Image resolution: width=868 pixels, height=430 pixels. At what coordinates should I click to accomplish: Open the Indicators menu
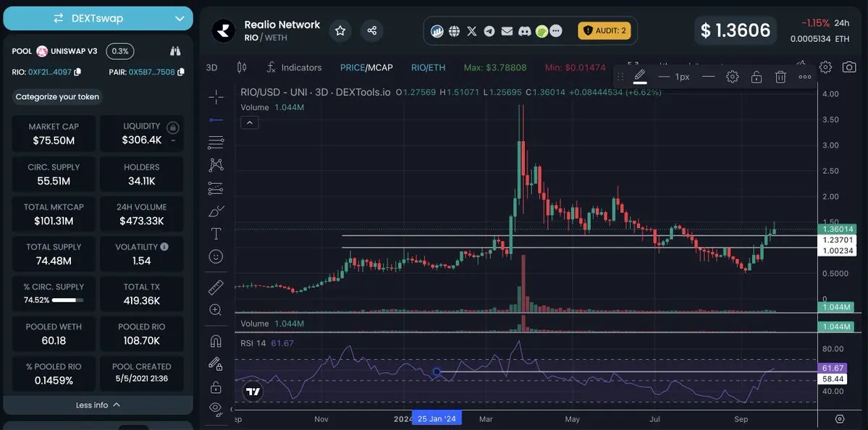click(294, 67)
